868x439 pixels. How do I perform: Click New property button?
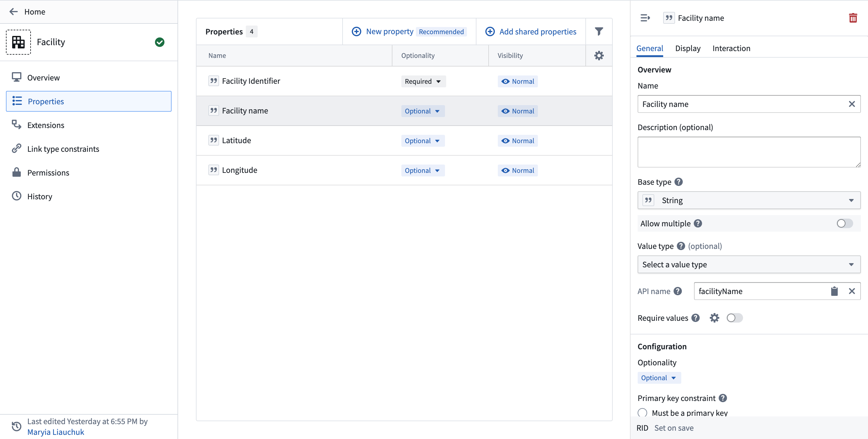409,31
